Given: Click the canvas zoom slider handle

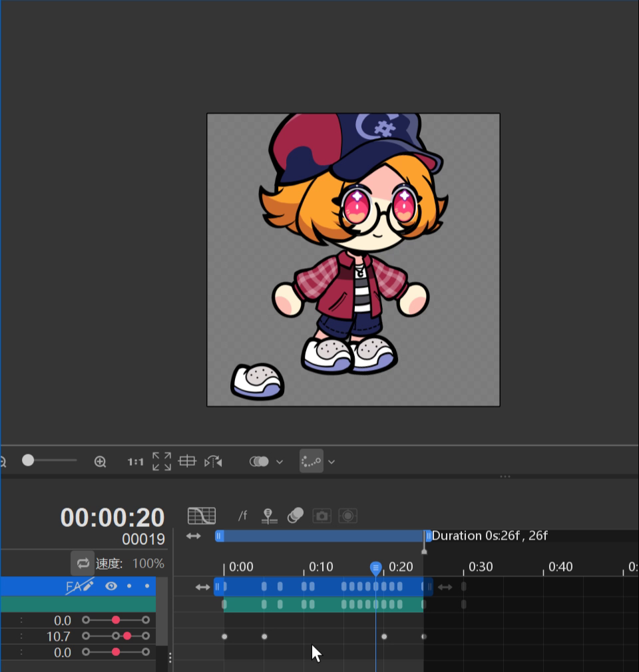Looking at the screenshot, I should click(28, 460).
